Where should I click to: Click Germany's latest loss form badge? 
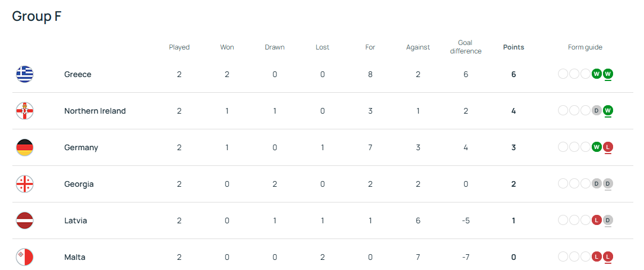click(x=608, y=147)
